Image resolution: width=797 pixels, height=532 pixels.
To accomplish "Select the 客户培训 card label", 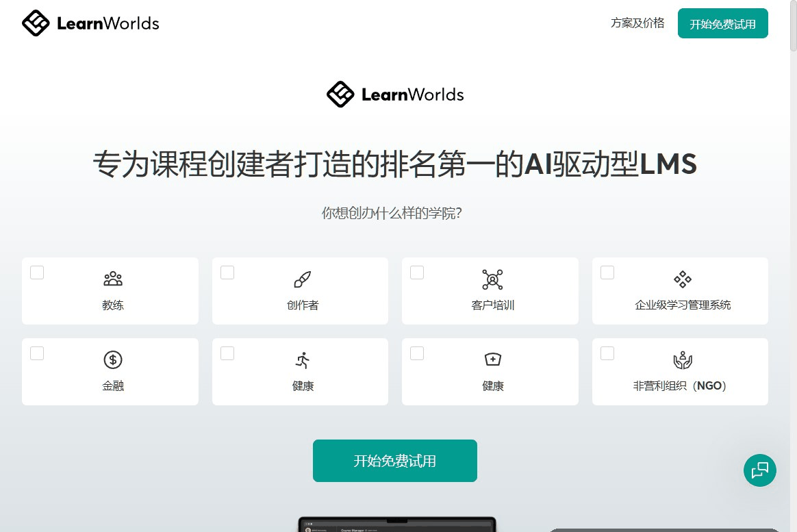I will coord(492,305).
